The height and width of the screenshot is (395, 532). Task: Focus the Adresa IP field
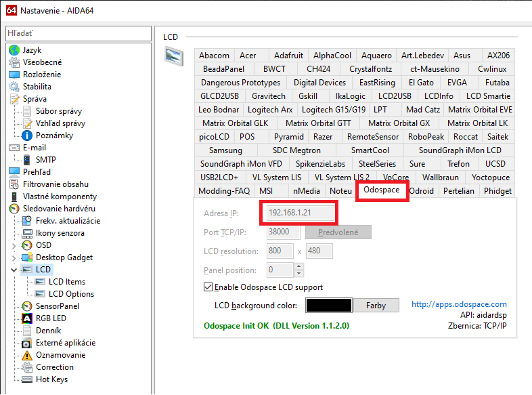[x=300, y=213]
